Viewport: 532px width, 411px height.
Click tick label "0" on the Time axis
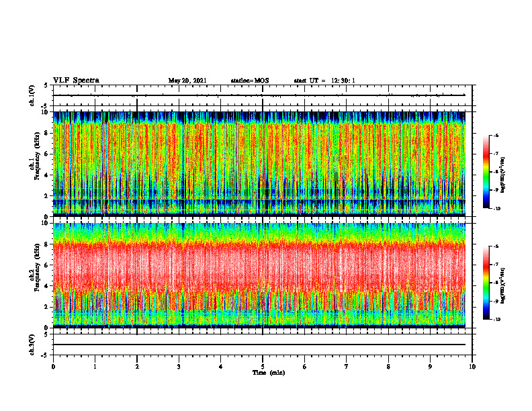53,367
